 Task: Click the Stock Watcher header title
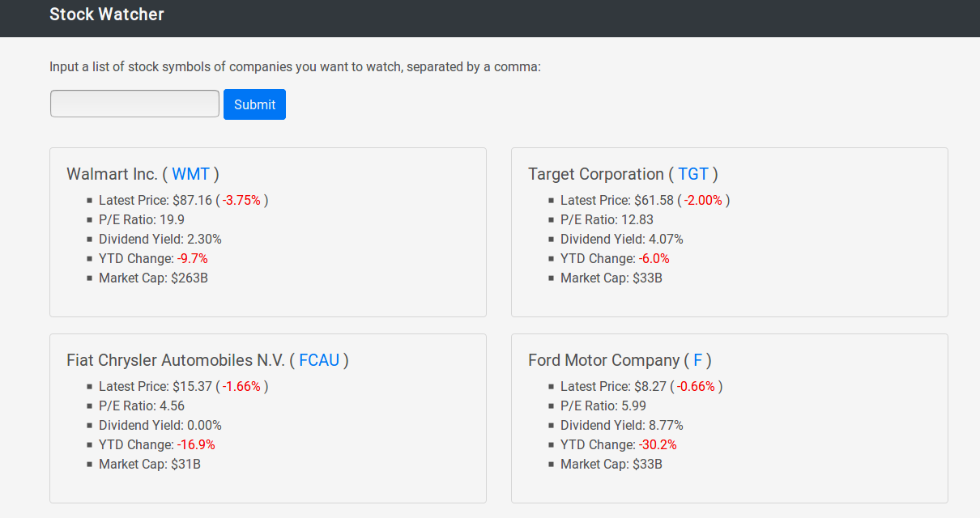tap(107, 15)
